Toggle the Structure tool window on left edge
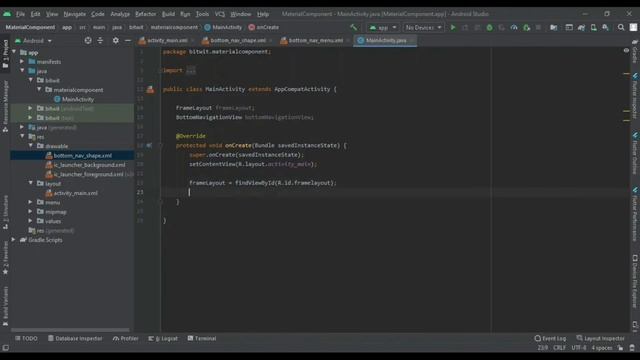 pyautogui.click(x=5, y=211)
